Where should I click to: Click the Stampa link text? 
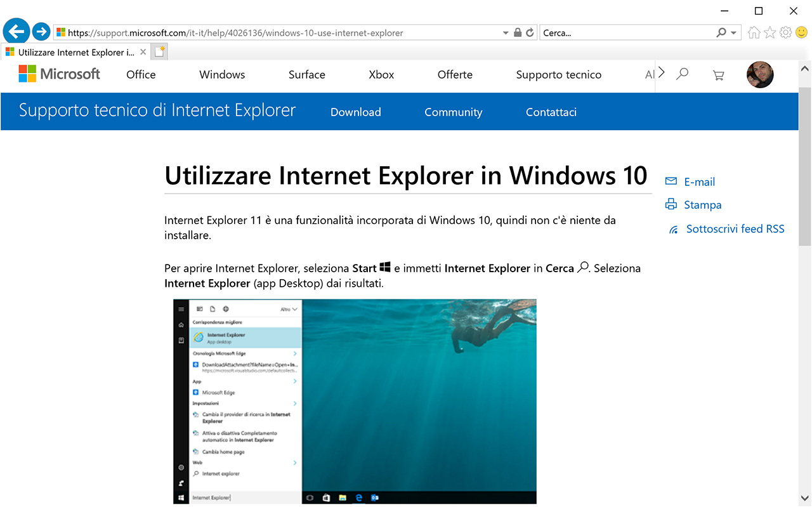click(703, 205)
